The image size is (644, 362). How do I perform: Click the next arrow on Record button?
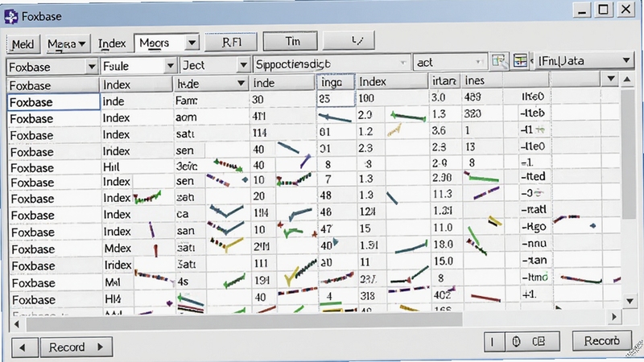[x=100, y=348]
